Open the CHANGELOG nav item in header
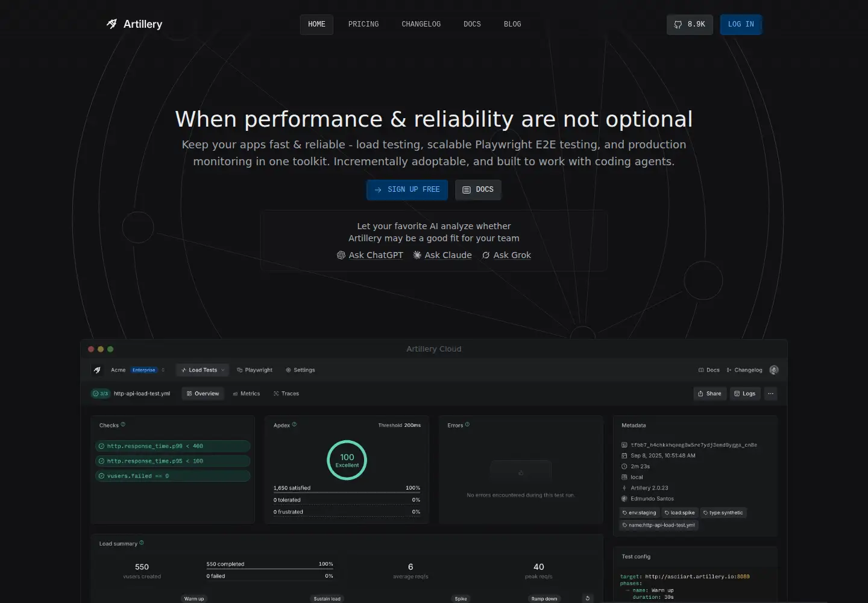The image size is (868, 603). pos(421,24)
